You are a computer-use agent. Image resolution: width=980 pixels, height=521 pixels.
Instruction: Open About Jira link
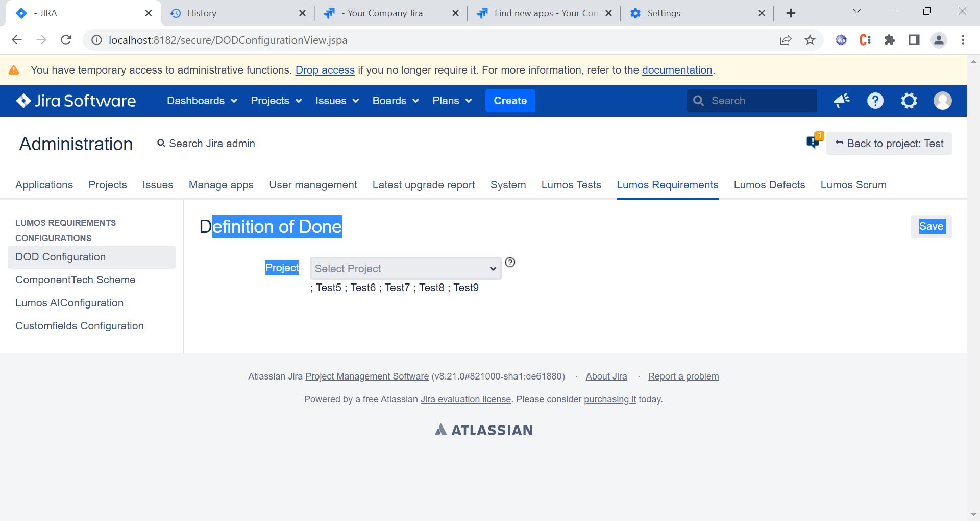(x=606, y=376)
